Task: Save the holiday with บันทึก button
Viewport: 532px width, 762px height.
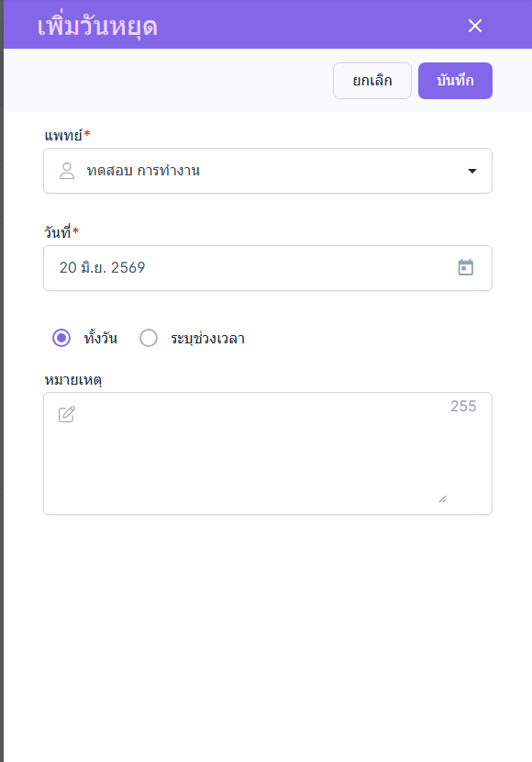Action: [x=455, y=81]
